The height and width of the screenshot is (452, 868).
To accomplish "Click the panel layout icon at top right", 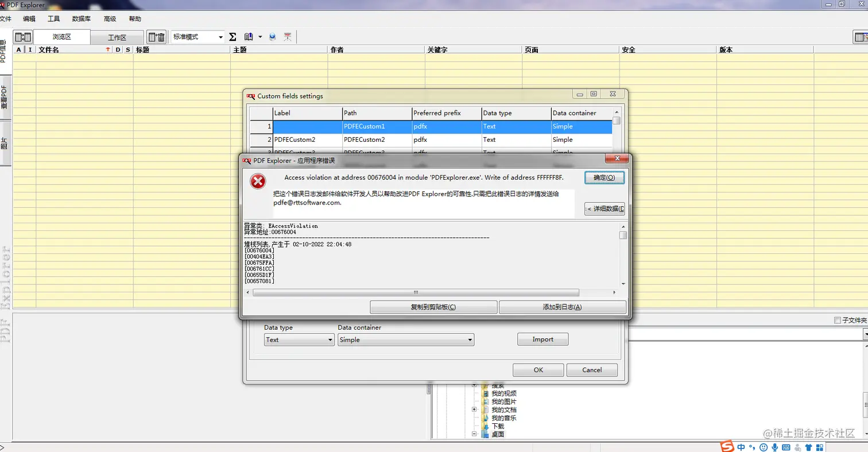I will click(x=861, y=37).
